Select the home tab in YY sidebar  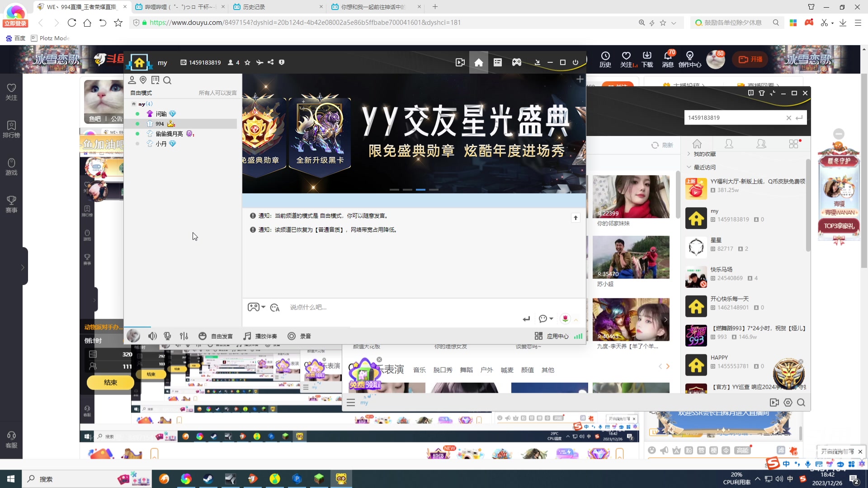[697, 144]
